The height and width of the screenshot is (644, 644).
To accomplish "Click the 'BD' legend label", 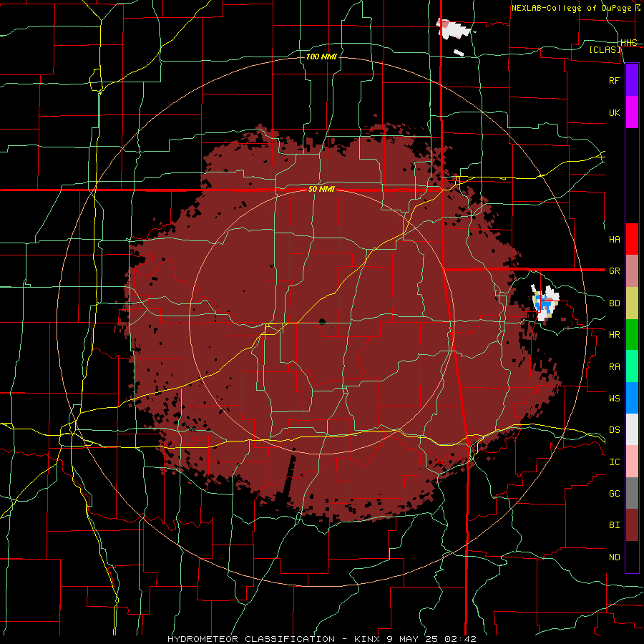I will pos(614,303).
